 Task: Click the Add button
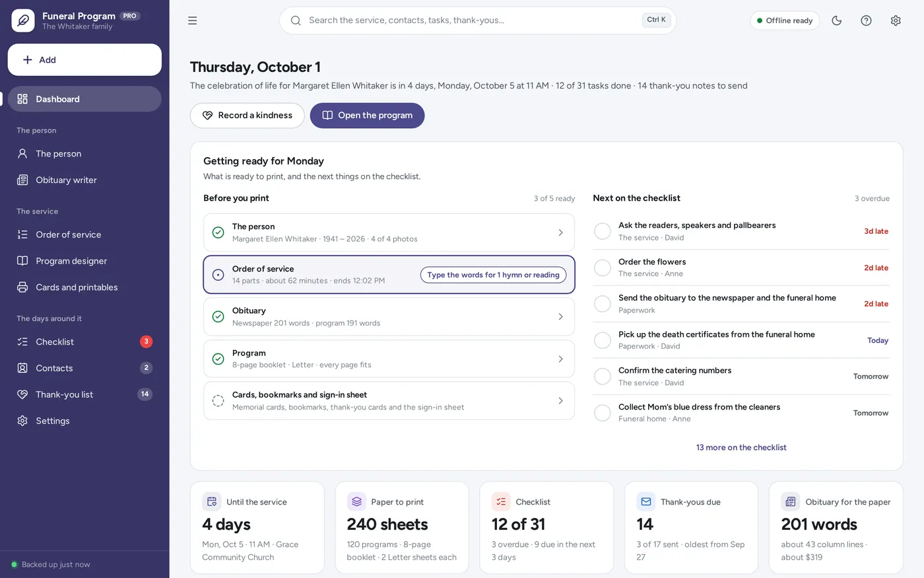click(84, 59)
